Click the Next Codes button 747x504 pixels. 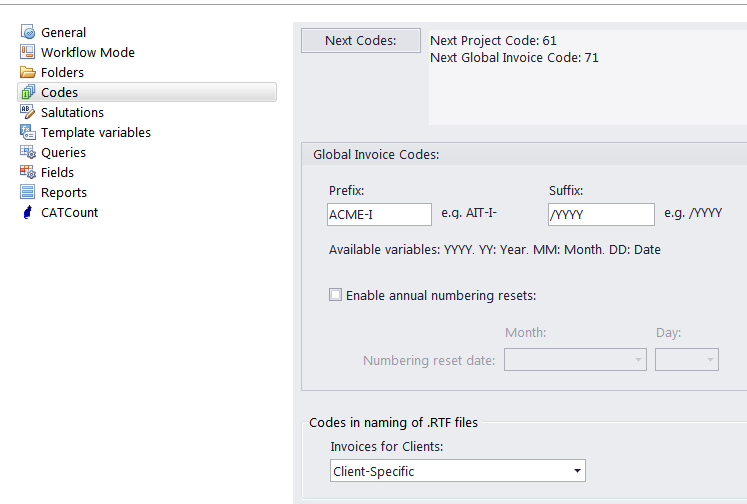coord(361,40)
